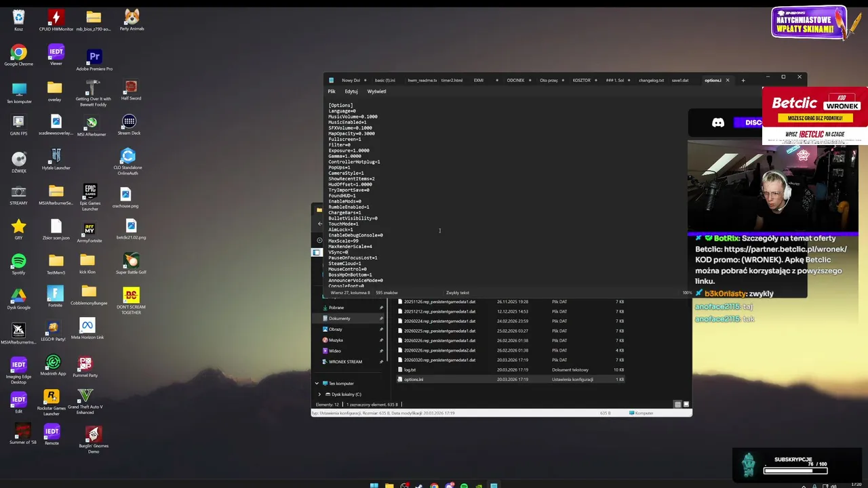Open Obrazy in Explorer sidebar
Screen dimensions: 868x488
[x=335, y=329]
